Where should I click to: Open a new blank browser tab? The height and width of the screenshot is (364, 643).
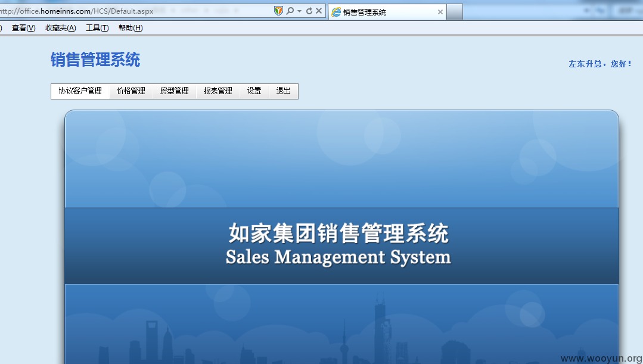pyautogui.click(x=454, y=12)
